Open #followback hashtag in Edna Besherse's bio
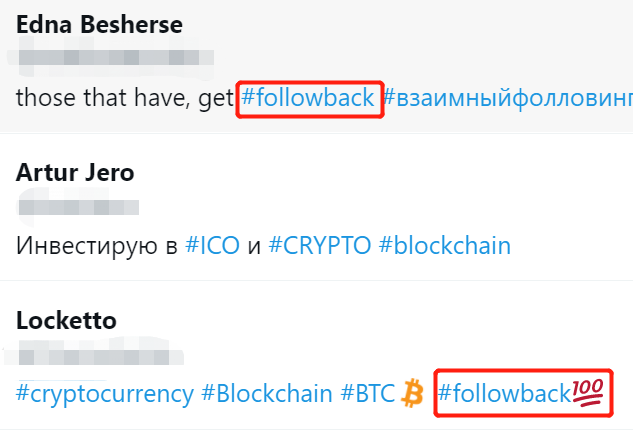The image size is (633, 435). pyautogui.click(x=308, y=98)
